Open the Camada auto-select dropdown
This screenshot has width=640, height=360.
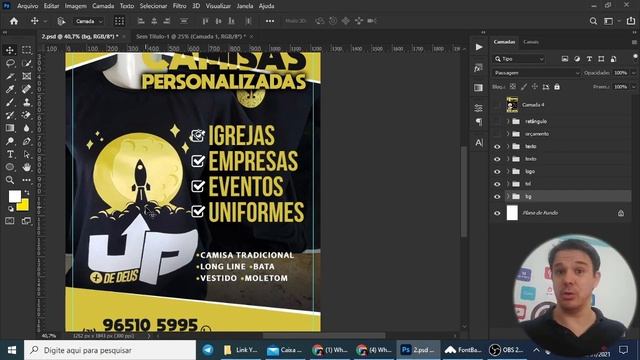pyautogui.click(x=89, y=21)
